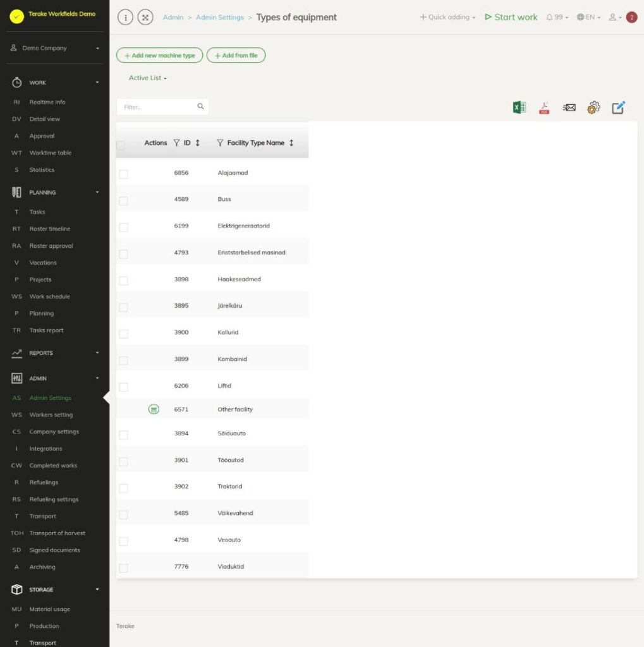Open table settings gear icon

click(x=593, y=107)
